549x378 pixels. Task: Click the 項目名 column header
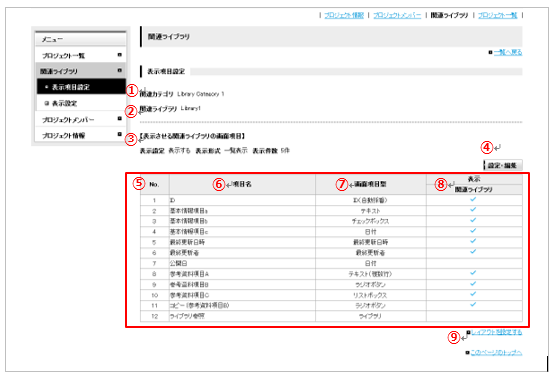coord(242,184)
